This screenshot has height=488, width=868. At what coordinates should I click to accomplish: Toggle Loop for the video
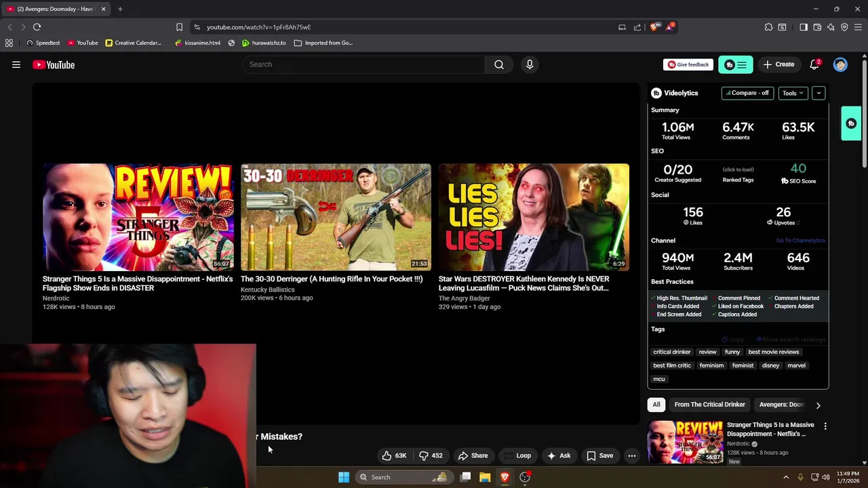click(x=517, y=455)
